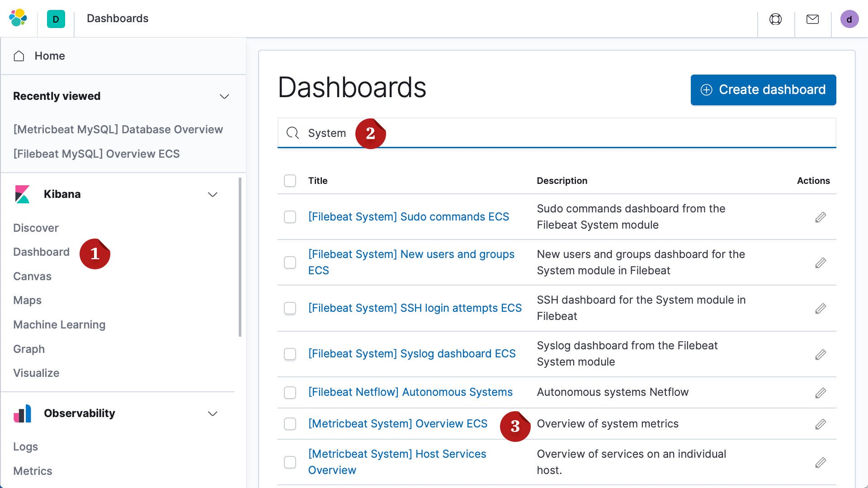The width and height of the screenshot is (868, 488).
Task: Click the Elastic logo icon
Action: pos(18,18)
